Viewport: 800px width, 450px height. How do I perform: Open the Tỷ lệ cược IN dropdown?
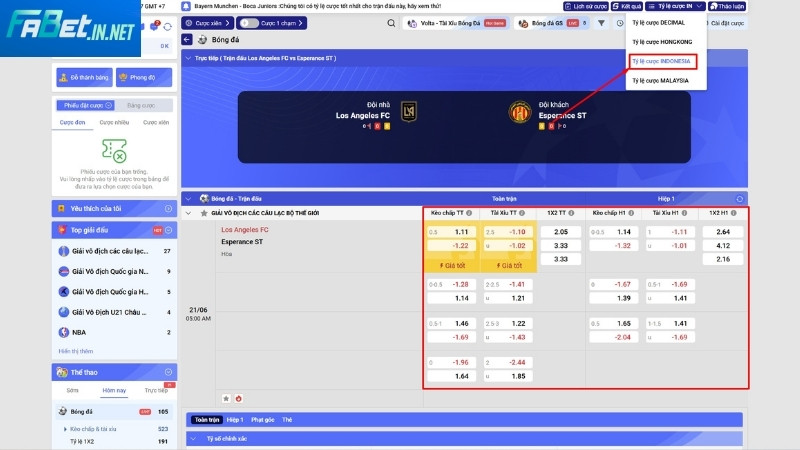[676, 6]
